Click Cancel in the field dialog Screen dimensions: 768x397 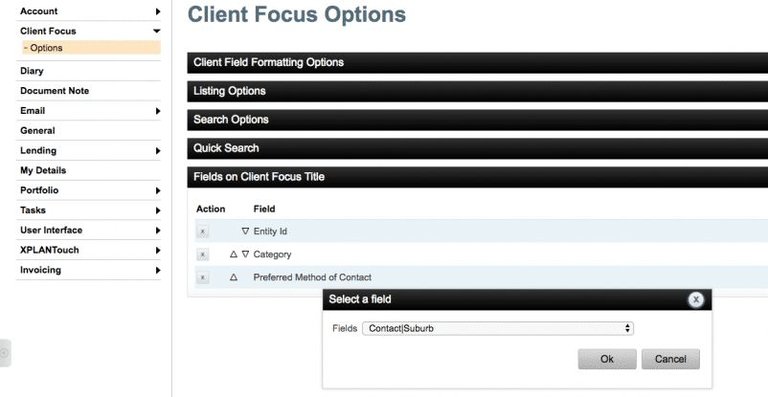click(x=671, y=359)
